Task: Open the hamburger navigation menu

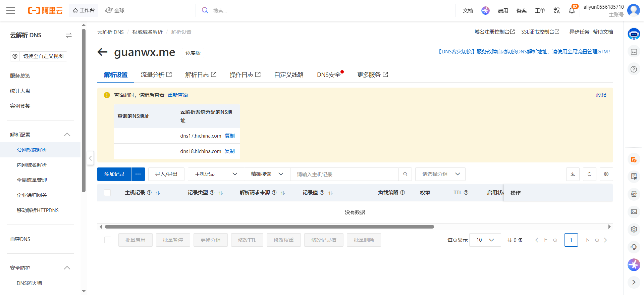Action: pyautogui.click(x=11, y=10)
